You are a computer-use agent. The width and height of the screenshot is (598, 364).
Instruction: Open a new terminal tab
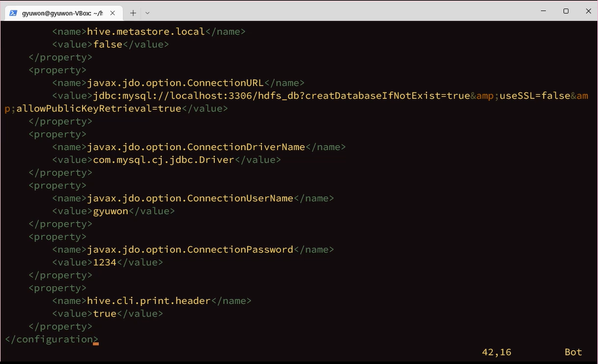point(133,13)
